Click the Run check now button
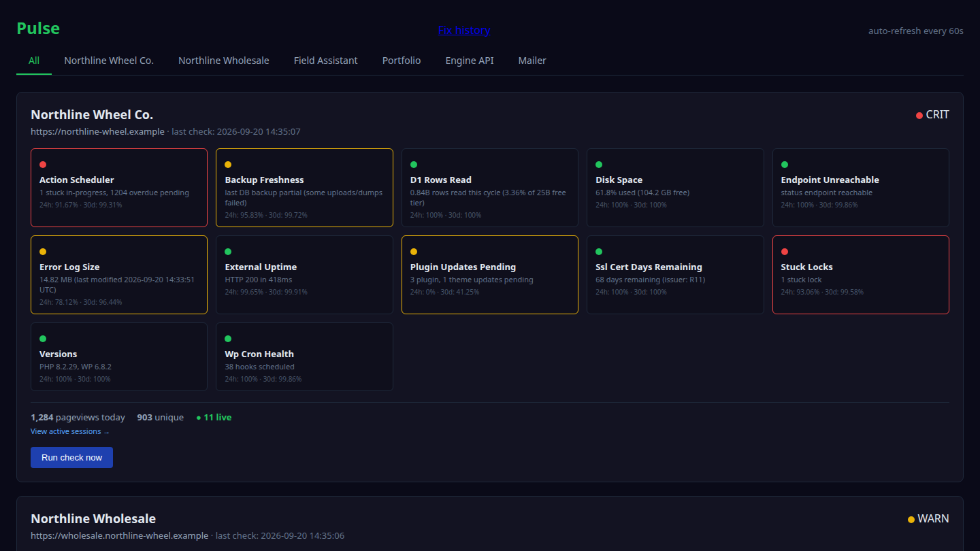This screenshot has width=980, height=551. point(71,457)
